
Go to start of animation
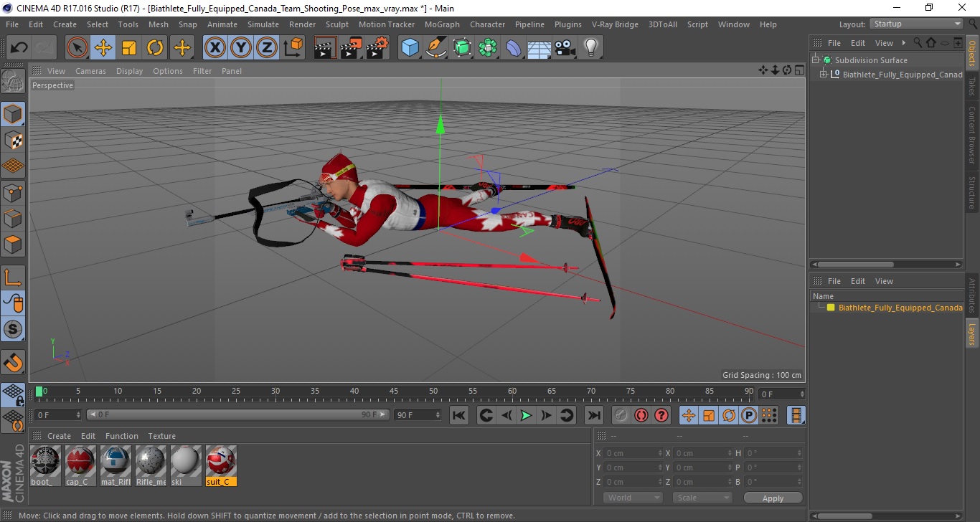[459, 415]
